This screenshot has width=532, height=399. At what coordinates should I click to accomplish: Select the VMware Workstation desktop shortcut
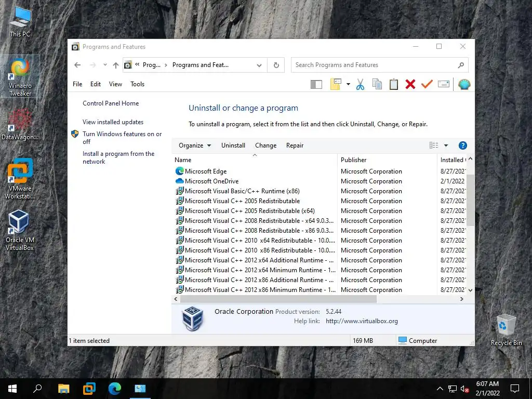(20, 179)
